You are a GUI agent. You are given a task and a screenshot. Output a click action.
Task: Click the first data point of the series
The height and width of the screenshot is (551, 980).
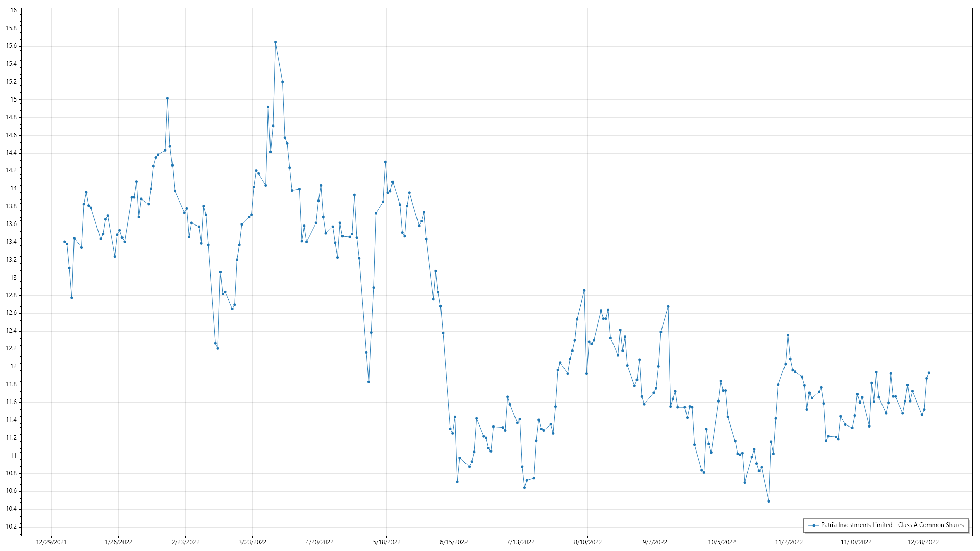[64, 242]
